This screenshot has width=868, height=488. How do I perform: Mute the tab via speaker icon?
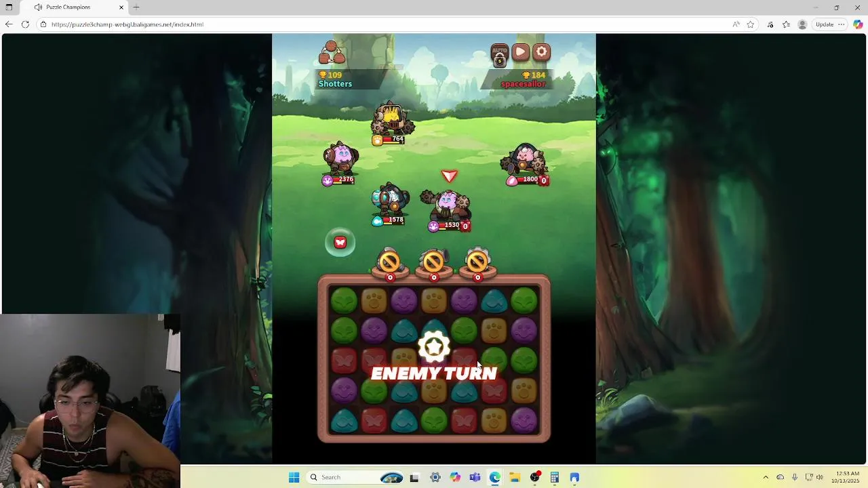click(38, 7)
